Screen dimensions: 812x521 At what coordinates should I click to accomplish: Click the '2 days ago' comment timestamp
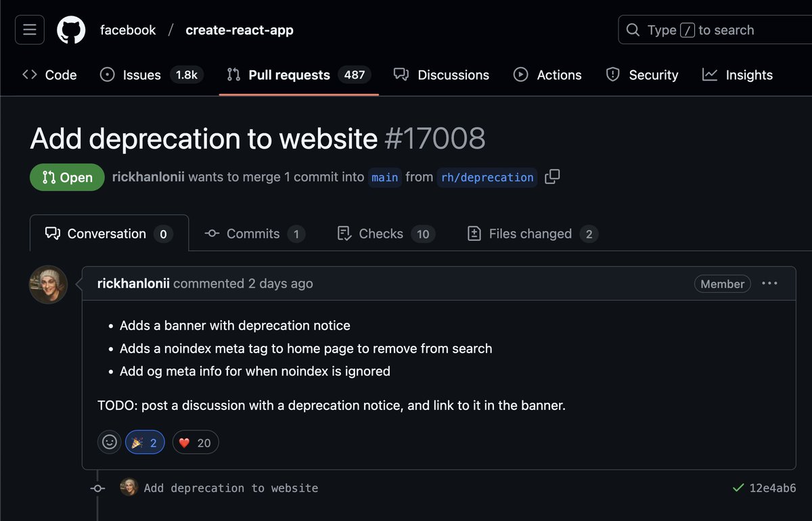tap(281, 284)
